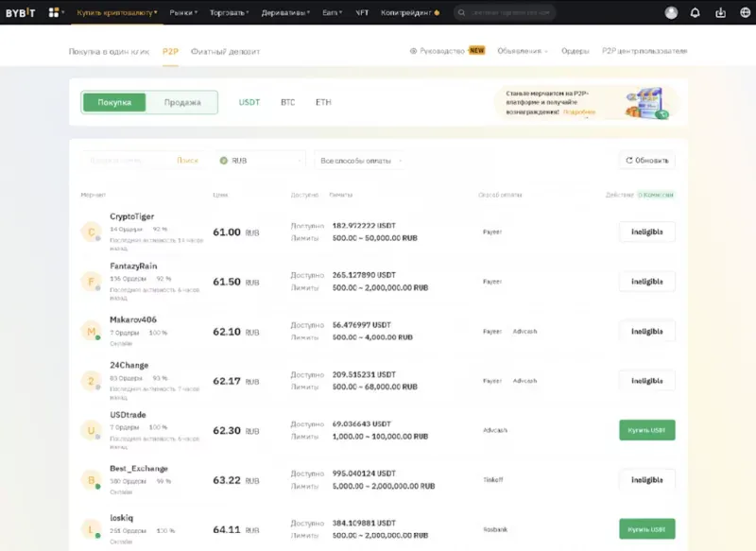Image resolution: width=756 pixels, height=551 pixels.
Task: Expand the Купить криптовалюту menu
Action: pos(117,12)
